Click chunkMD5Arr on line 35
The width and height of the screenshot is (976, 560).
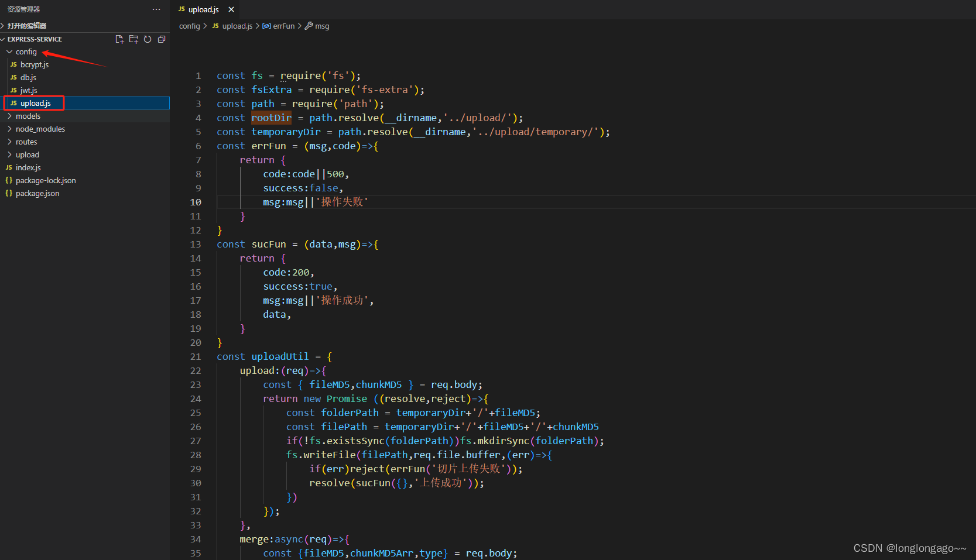click(x=382, y=553)
